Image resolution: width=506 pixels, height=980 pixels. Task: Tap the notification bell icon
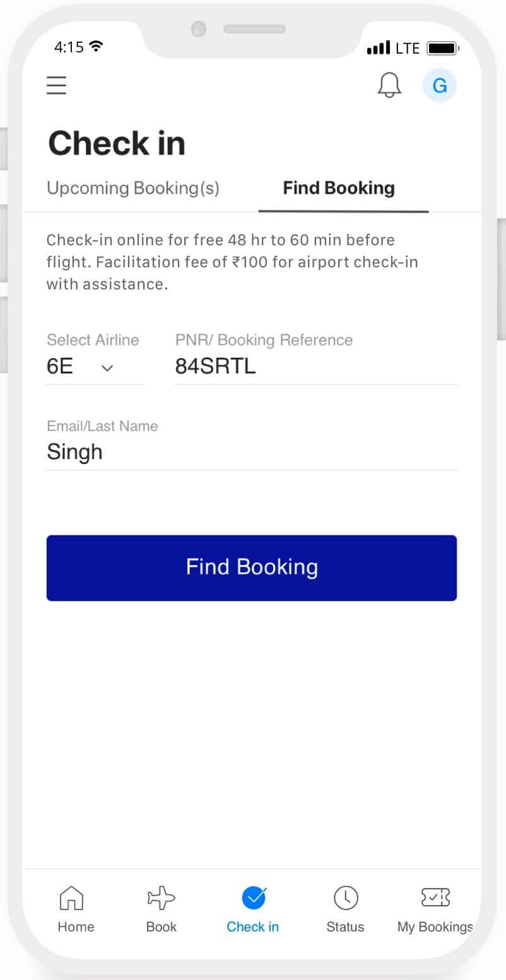(x=389, y=85)
